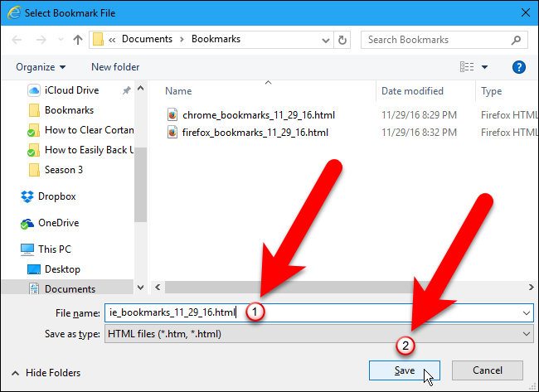The height and width of the screenshot is (392, 539).
Task: Click the Cancel button
Action: pyautogui.click(x=487, y=370)
